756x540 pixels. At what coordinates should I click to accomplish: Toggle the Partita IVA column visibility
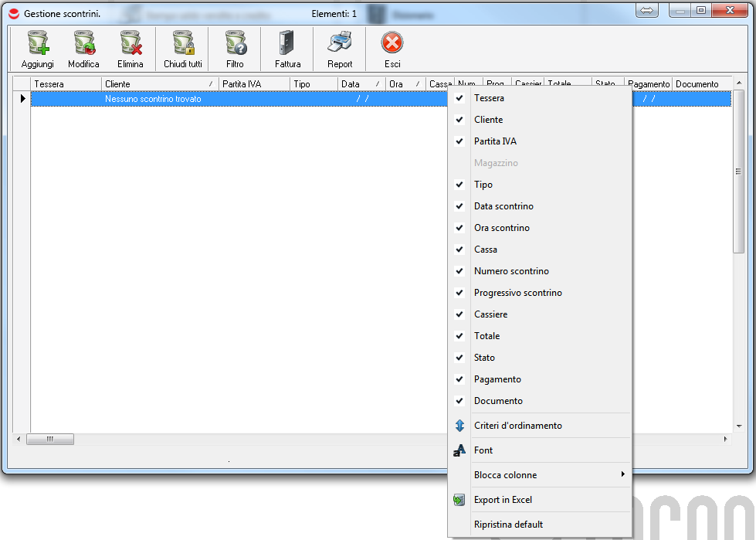click(x=495, y=141)
